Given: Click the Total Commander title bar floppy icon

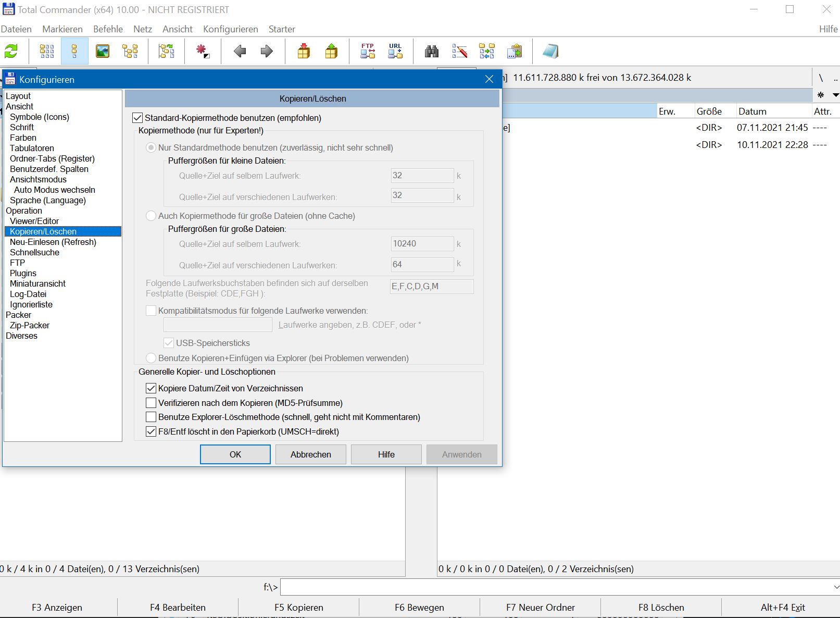Looking at the screenshot, I should pos(8,9).
